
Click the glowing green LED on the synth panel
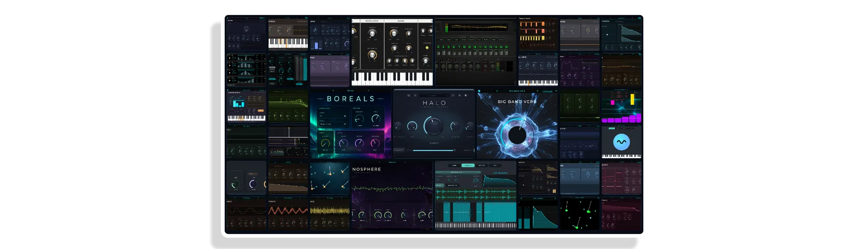coord(427,47)
